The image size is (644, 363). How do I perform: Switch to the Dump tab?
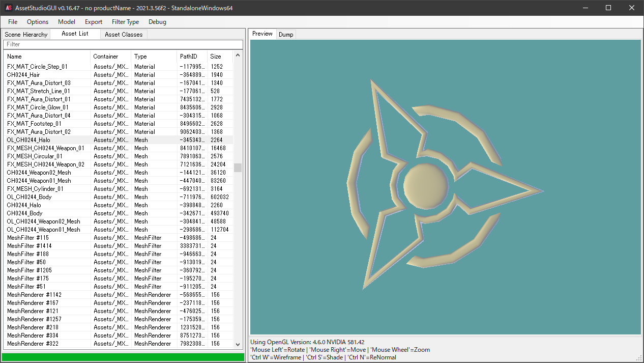[286, 35]
